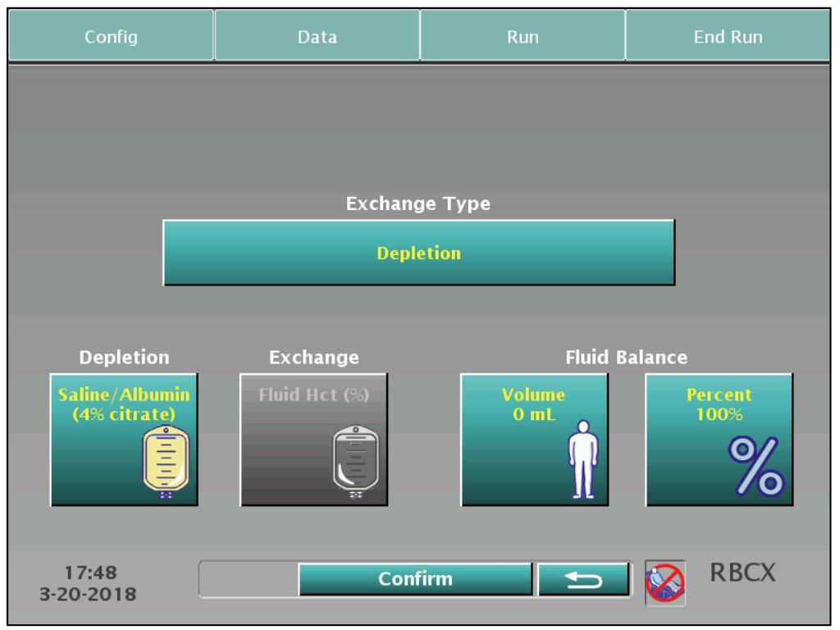Open the Config tab
840x630 pixels.
tap(111, 35)
